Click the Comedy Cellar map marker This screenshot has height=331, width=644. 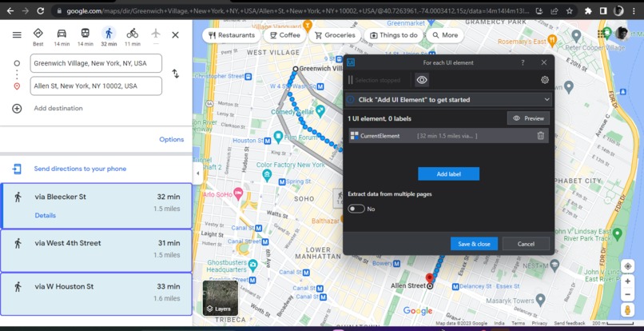click(320, 110)
